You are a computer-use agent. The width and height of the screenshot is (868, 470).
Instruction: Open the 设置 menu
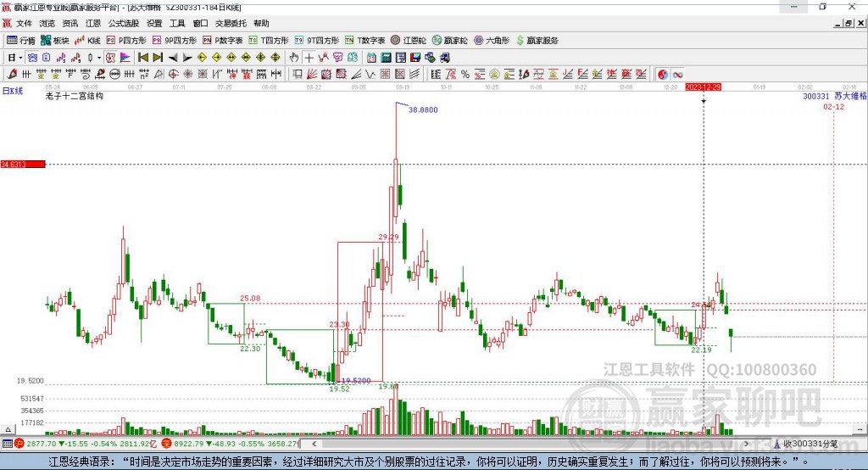[x=154, y=23]
